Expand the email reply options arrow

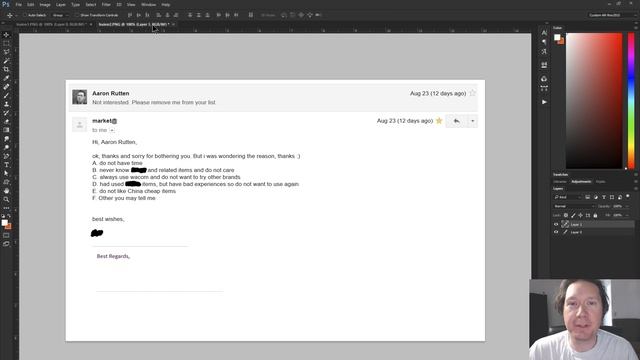point(473,121)
